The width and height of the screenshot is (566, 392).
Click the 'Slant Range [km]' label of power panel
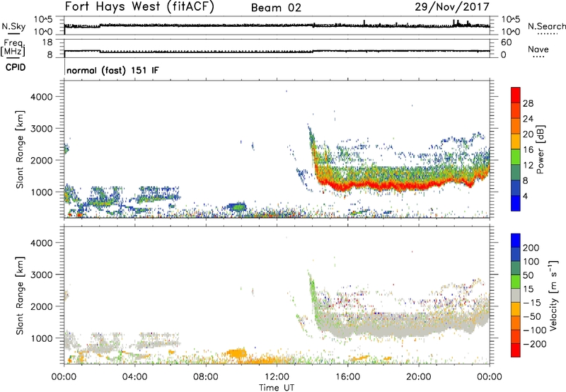click(x=20, y=149)
